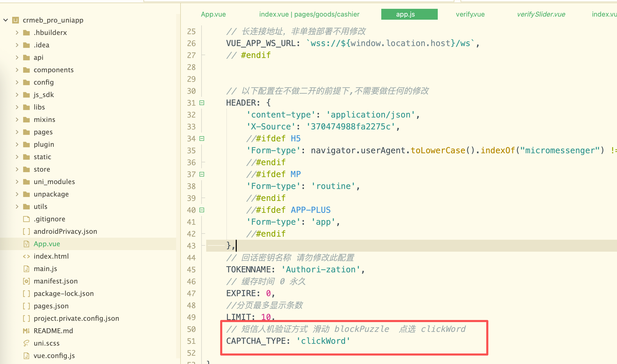Click the project icon beside crmeb_pro_uniapp
This screenshot has height=364, width=617.
(16, 20)
